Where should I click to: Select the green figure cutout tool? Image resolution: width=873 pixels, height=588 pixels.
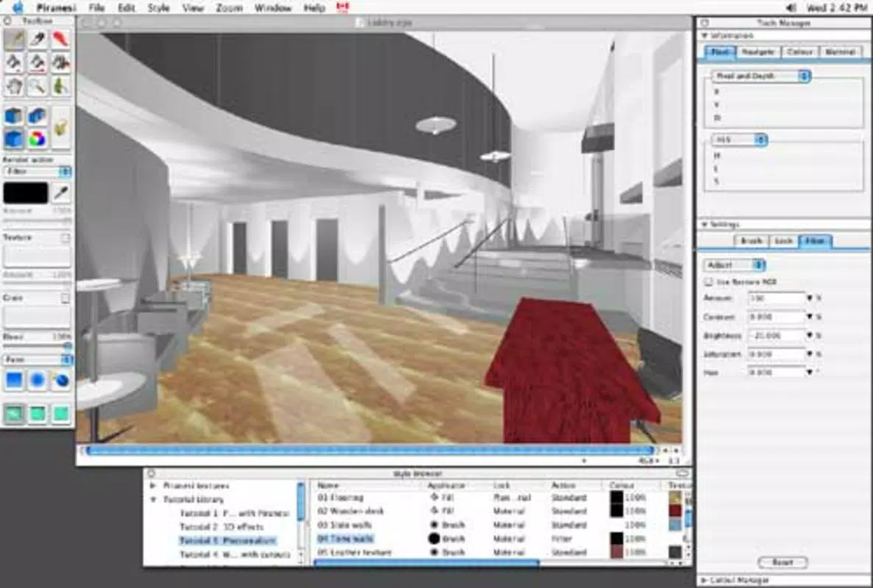pos(60,86)
